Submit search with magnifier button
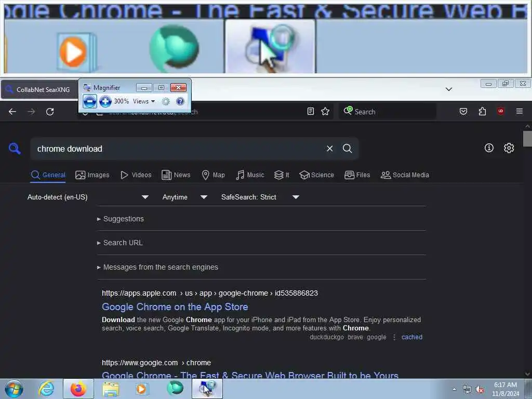 [x=348, y=149]
